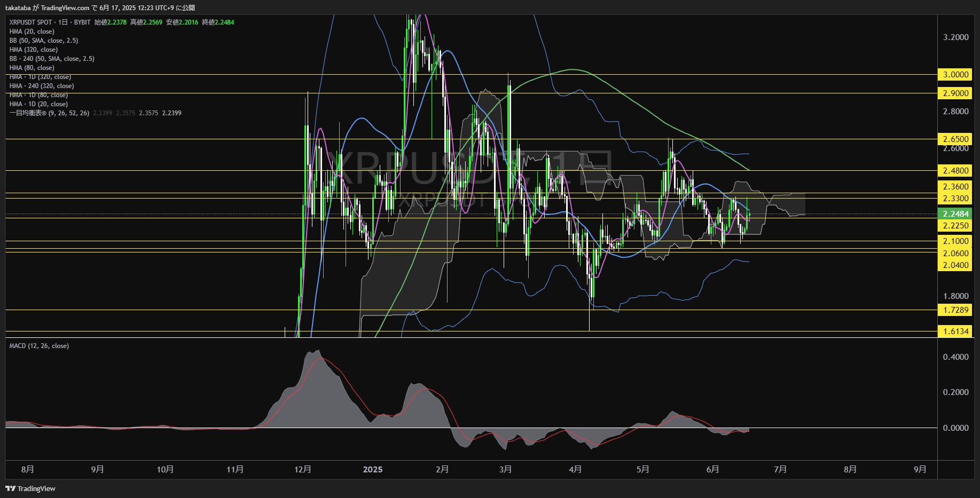The width and height of the screenshot is (980, 498).
Task: Click the 5月 label on time axis
Action: [x=643, y=470]
